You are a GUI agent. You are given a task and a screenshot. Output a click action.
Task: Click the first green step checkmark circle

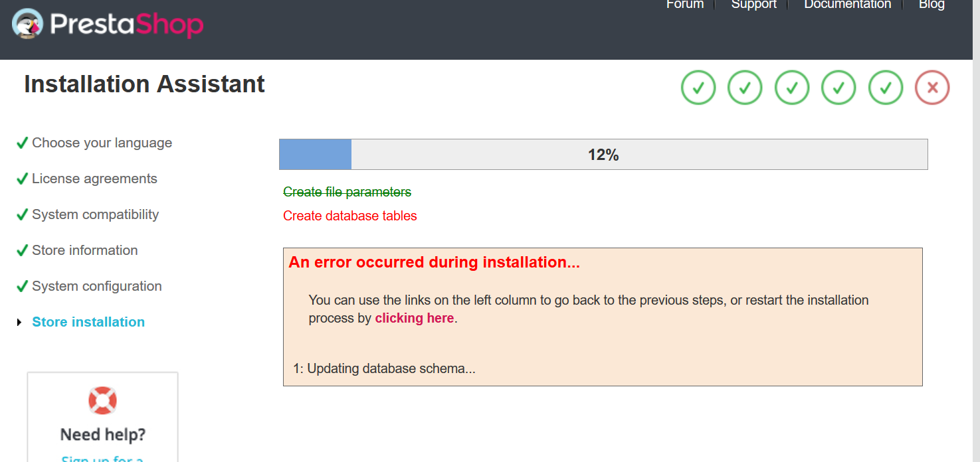698,88
